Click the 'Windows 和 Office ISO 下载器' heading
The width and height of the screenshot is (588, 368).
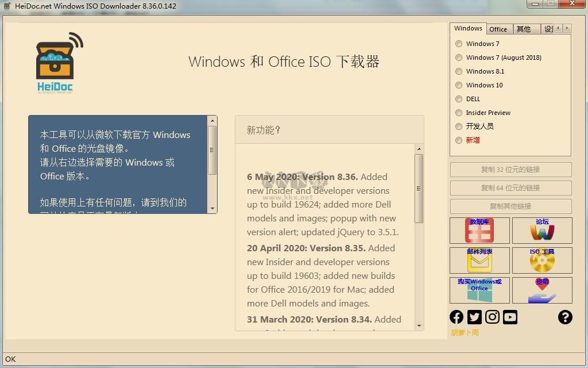click(284, 62)
